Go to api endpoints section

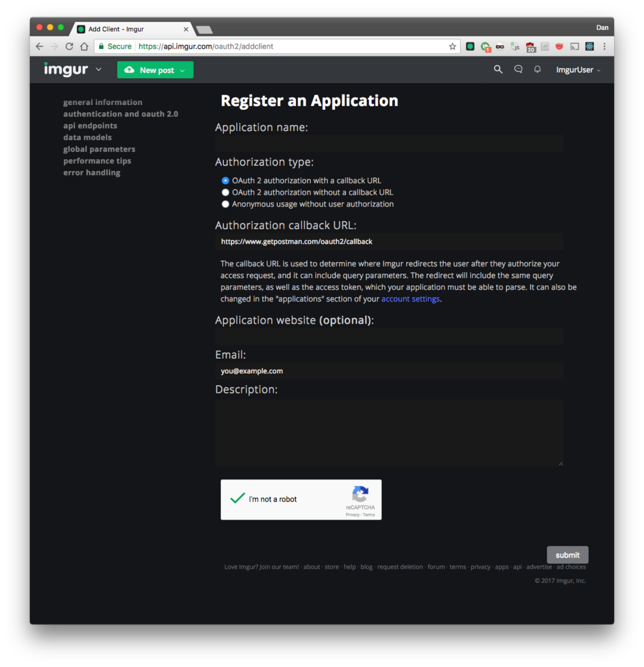(90, 126)
